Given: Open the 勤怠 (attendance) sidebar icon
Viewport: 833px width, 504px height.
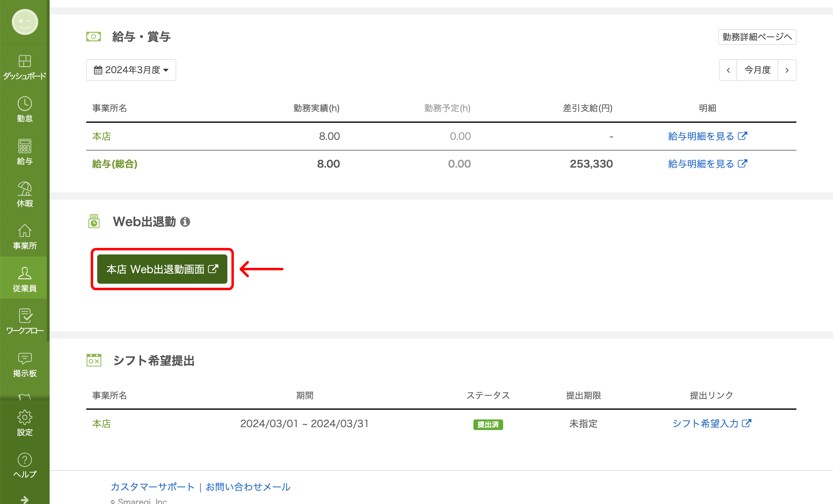Looking at the screenshot, I should click(24, 109).
